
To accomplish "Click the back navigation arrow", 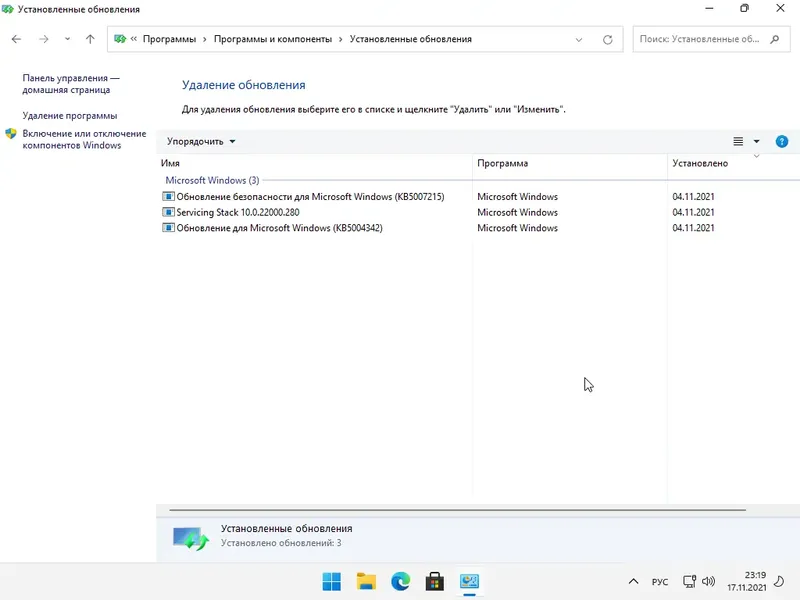I will tap(16, 39).
